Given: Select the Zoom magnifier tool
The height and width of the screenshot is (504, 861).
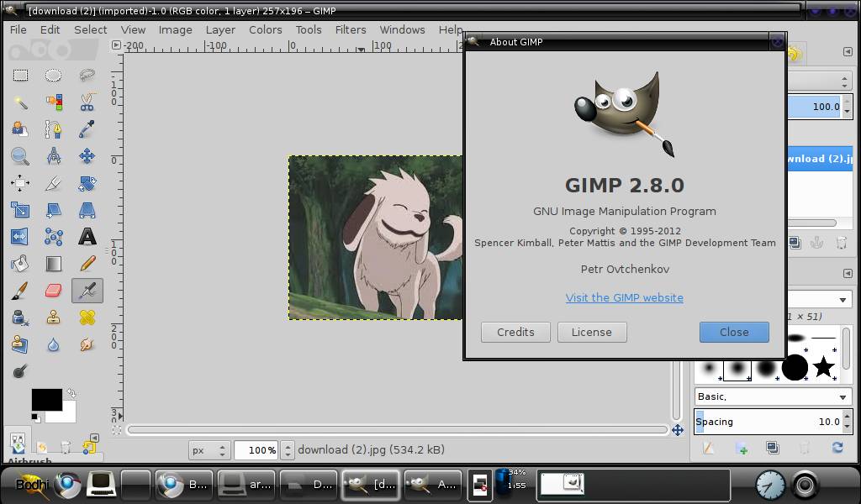Looking at the screenshot, I should pos(20,156).
